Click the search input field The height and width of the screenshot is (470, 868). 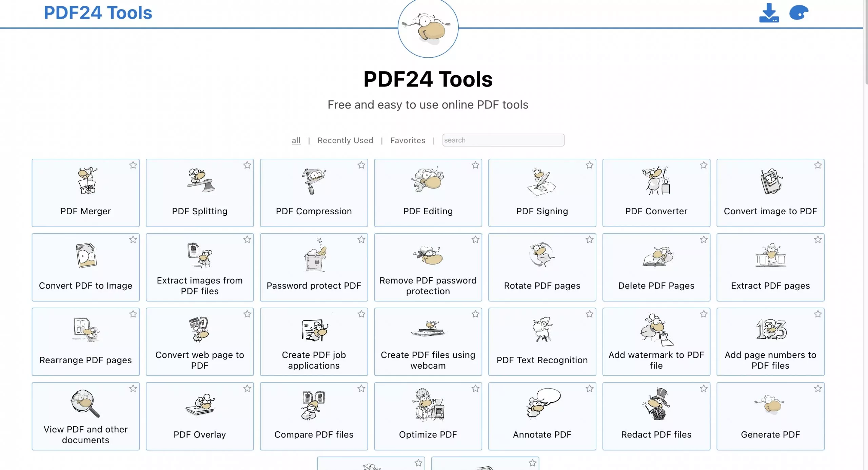[x=503, y=140]
